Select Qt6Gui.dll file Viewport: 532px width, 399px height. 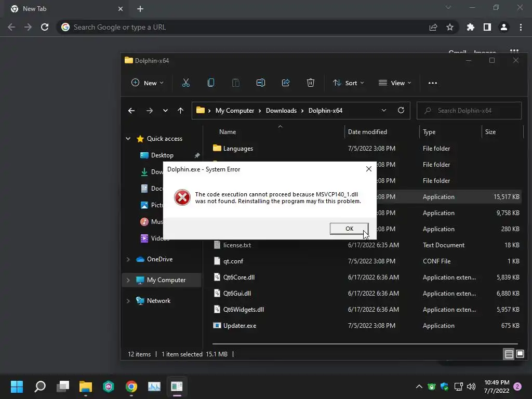[x=237, y=294]
